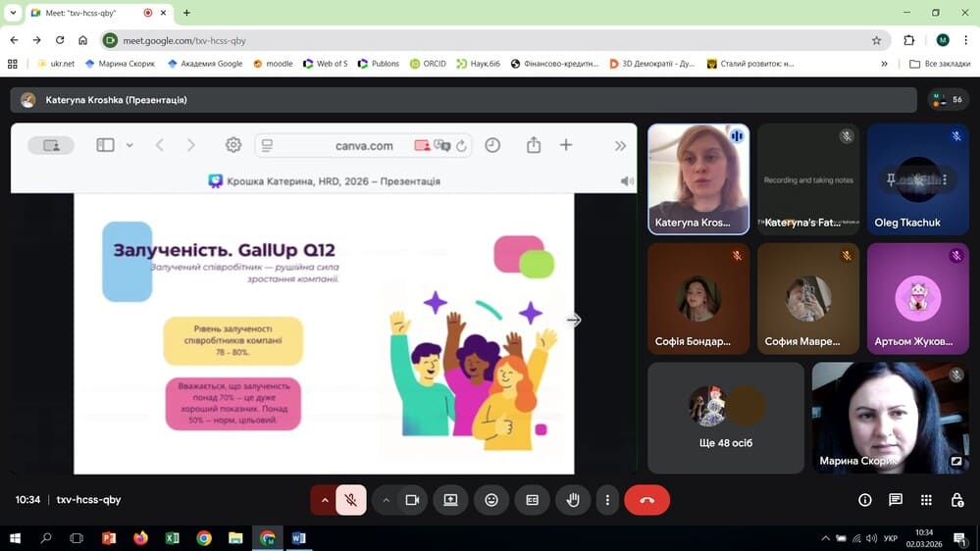This screenshot has width=980, height=551.
Task: Click the "Ще 48 осіб" tile
Action: 726,418
